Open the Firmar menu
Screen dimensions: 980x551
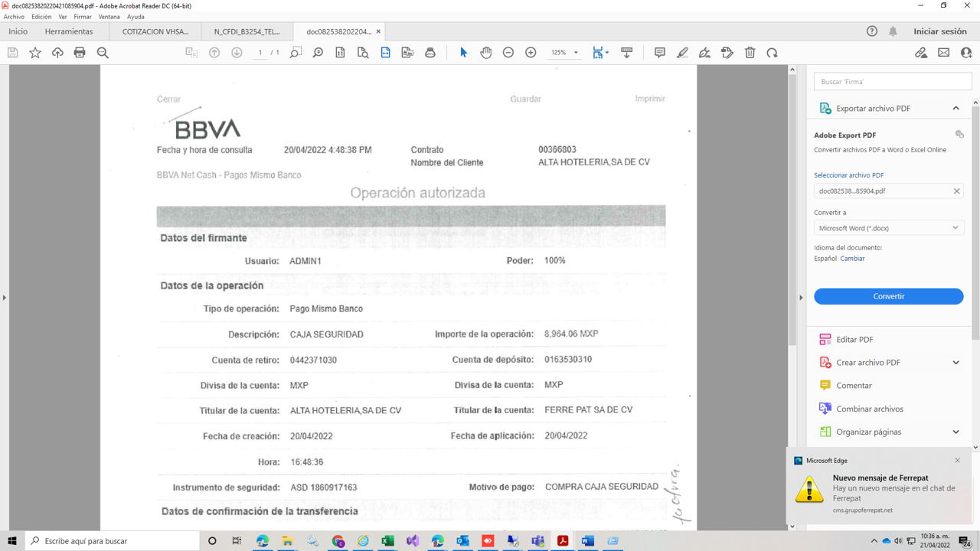[x=83, y=17]
